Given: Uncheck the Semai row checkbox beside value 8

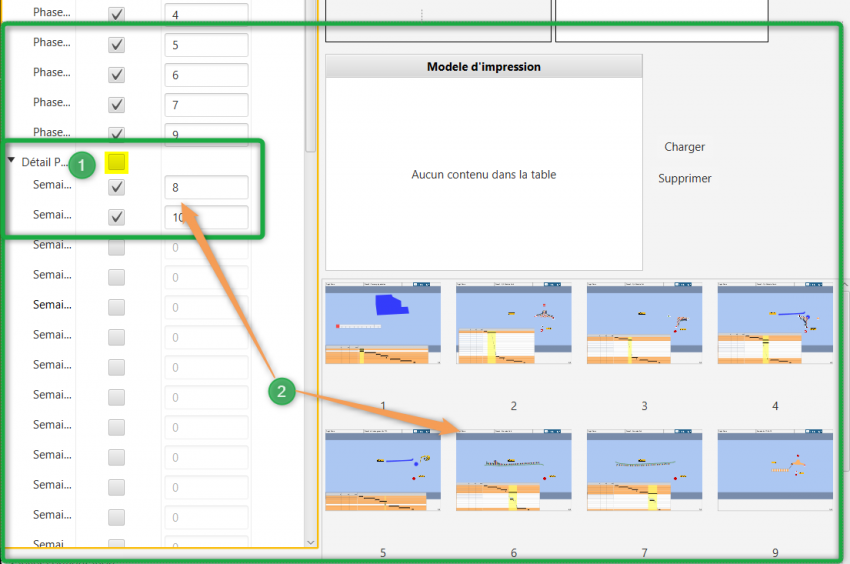Looking at the screenshot, I should click(117, 187).
